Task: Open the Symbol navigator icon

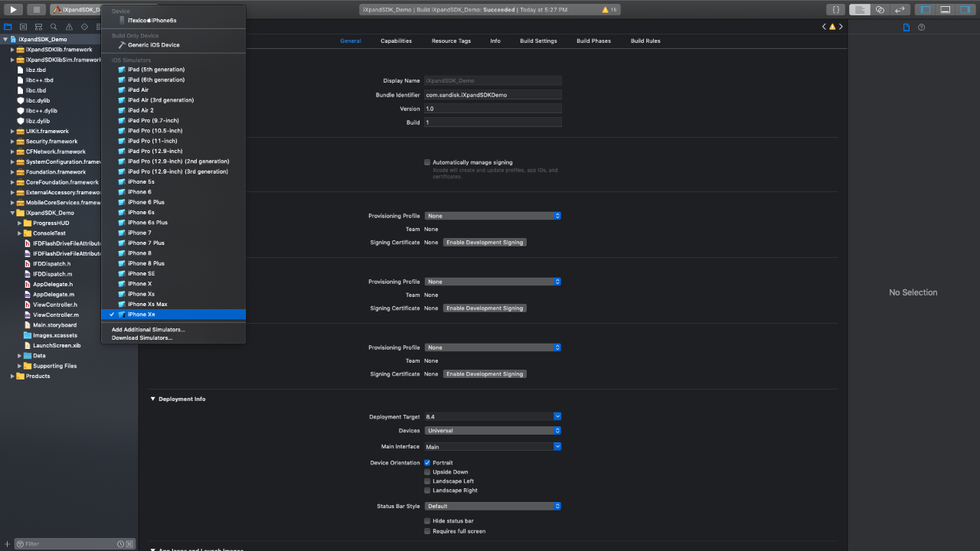Action: [38, 26]
